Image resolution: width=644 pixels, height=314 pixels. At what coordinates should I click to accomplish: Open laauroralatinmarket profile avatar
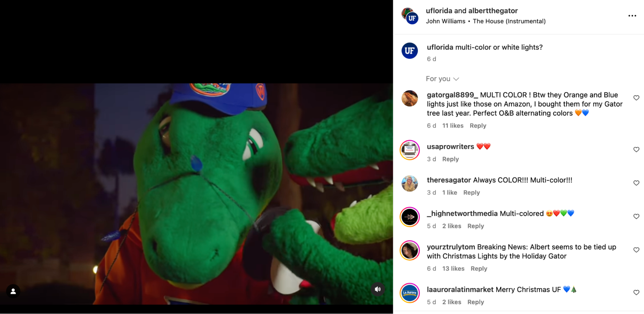coord(409,293)
